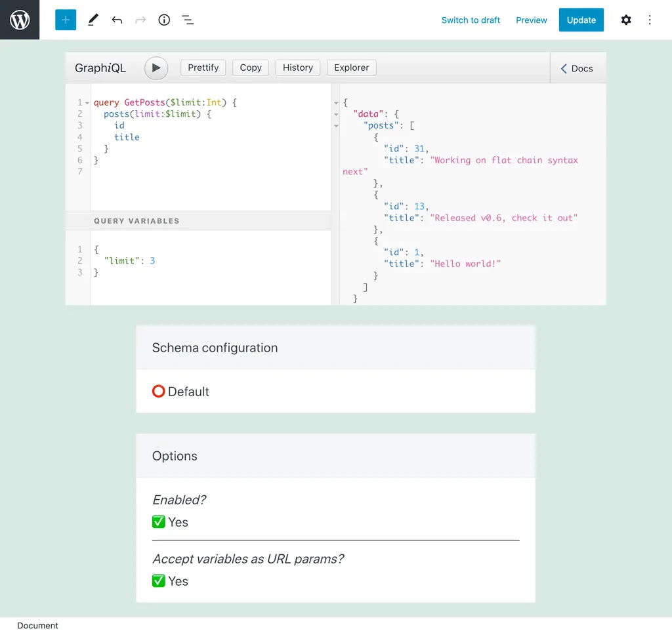
Task: Collapse the result root fold arrow
Action: point(336,103)
